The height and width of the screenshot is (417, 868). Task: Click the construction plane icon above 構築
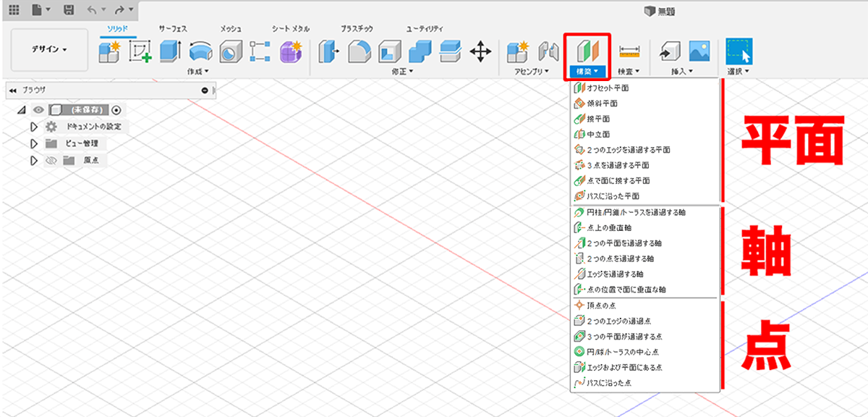pos(587,51)
